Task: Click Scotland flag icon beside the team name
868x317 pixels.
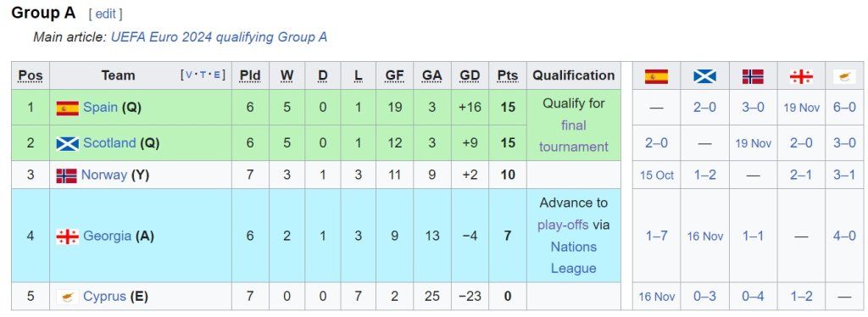Action: (67, 143)
